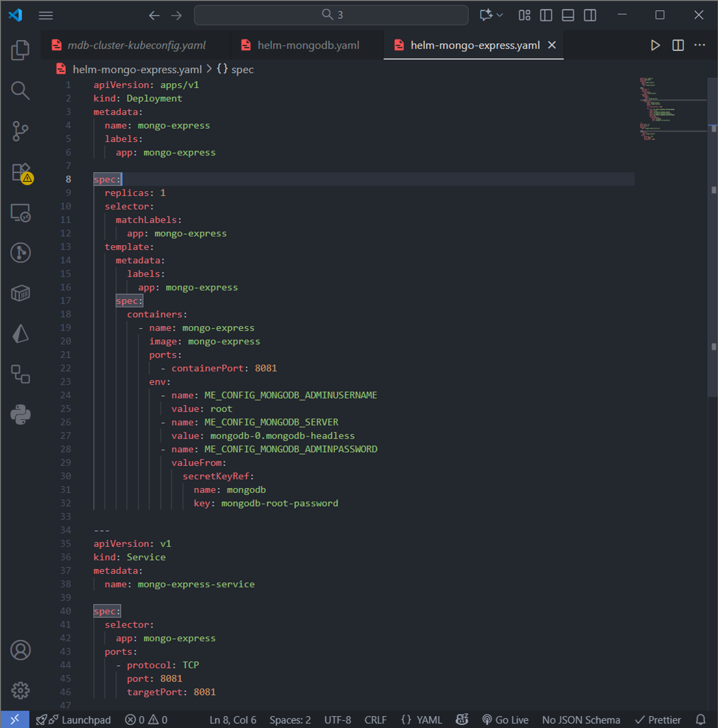The width and height of the screenshot is (718, 728).
Task: Change line ending via CRLF
Action: coord(376,720)
